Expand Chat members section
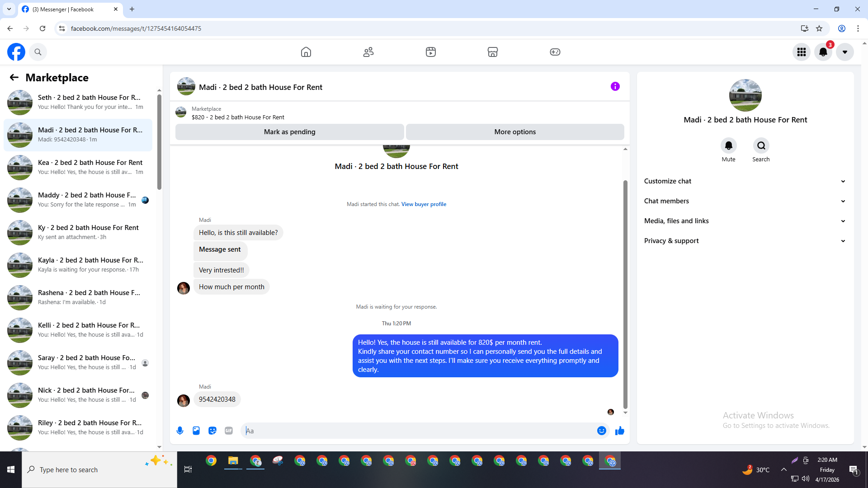This screenshot has height=488, width=868. 745,201
